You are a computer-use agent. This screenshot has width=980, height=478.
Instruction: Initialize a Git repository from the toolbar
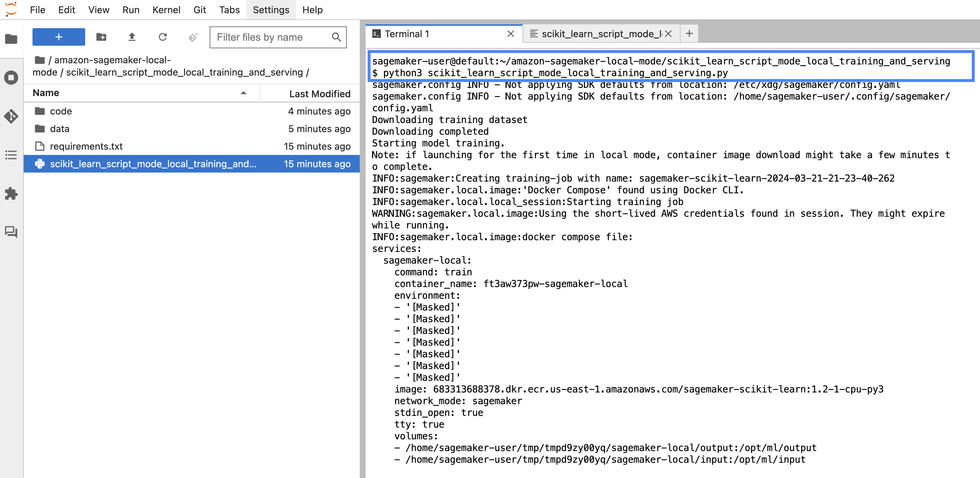[193, 37]
